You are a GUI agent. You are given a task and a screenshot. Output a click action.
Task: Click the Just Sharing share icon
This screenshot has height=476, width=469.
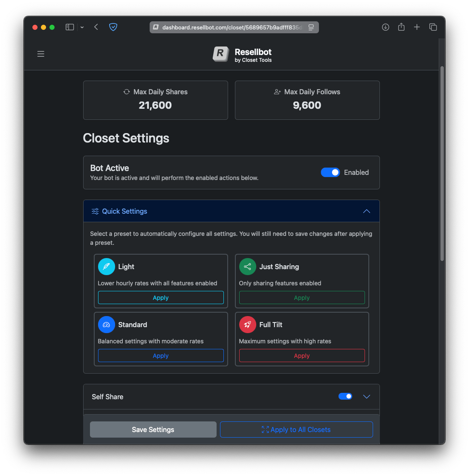248,267
